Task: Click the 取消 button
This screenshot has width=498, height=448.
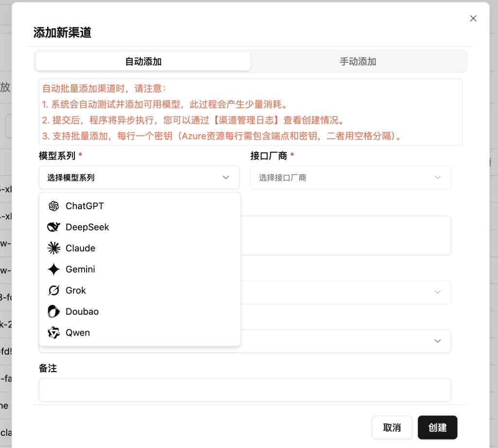Action: click(392, 428)
